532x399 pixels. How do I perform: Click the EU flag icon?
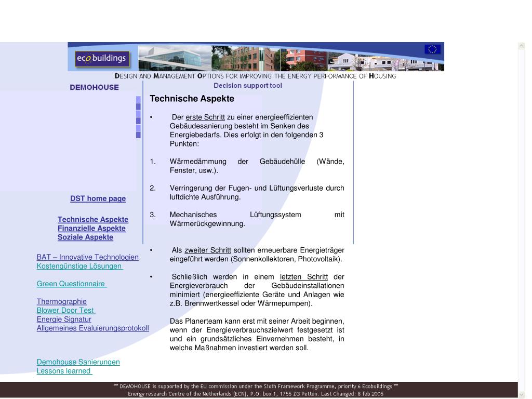coord(433,49)
